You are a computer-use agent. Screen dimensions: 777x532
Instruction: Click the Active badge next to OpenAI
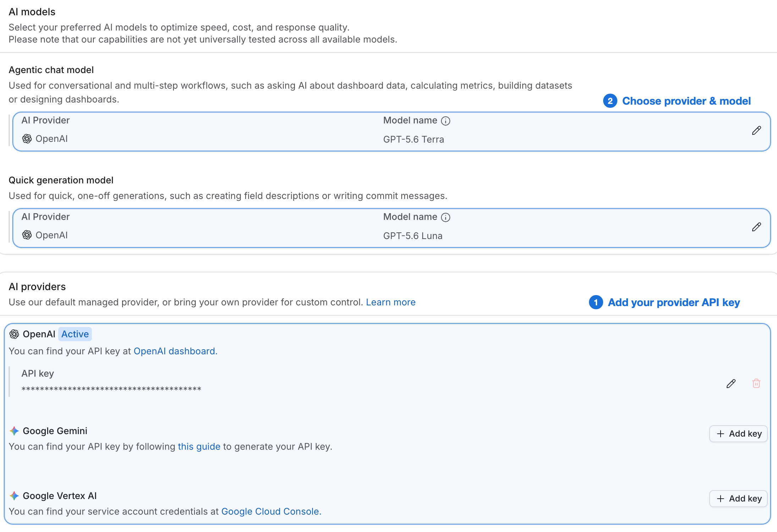(75, 334)
